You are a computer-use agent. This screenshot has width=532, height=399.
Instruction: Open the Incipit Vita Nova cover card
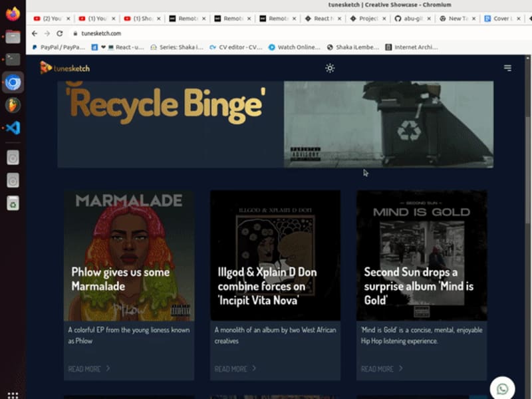coord(275,255)
